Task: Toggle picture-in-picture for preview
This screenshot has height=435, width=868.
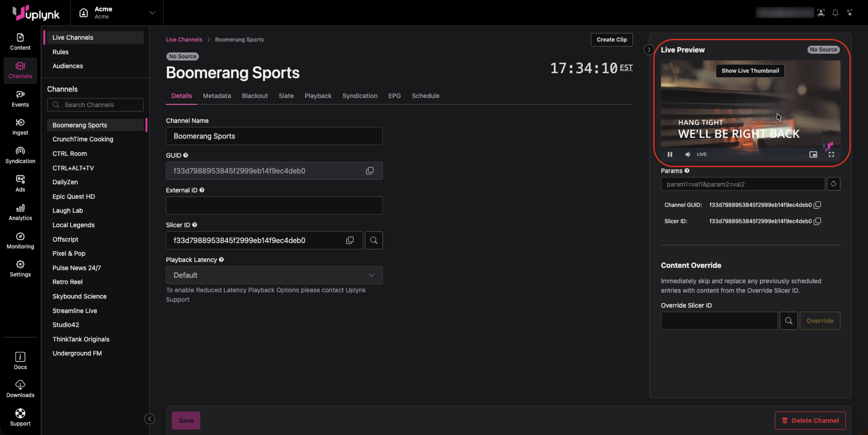Action: click(813, 154)
